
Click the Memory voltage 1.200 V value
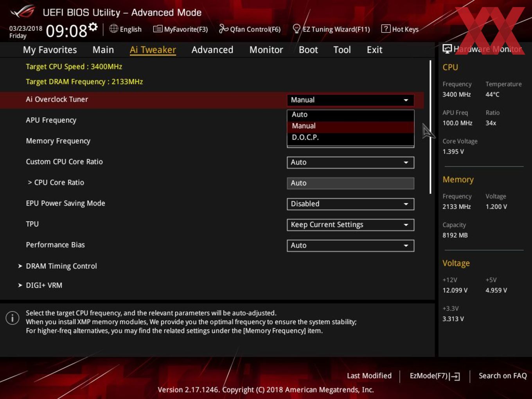(x=496, y=207)
